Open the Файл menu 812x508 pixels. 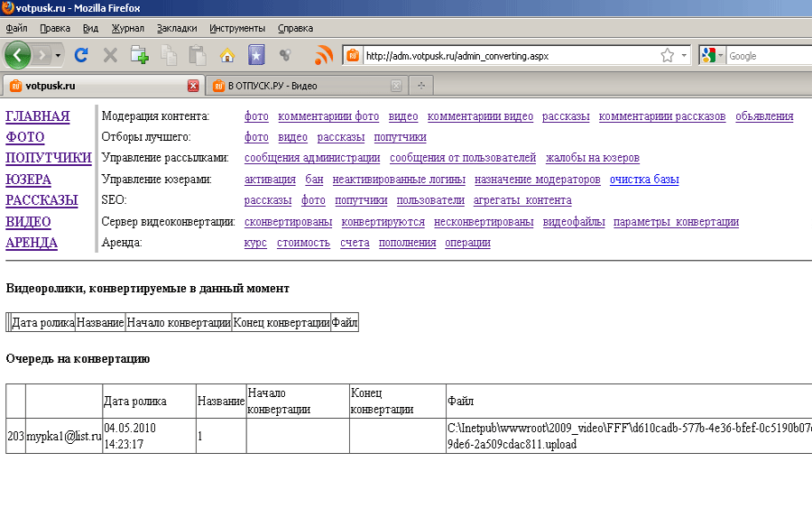point(16,29)
